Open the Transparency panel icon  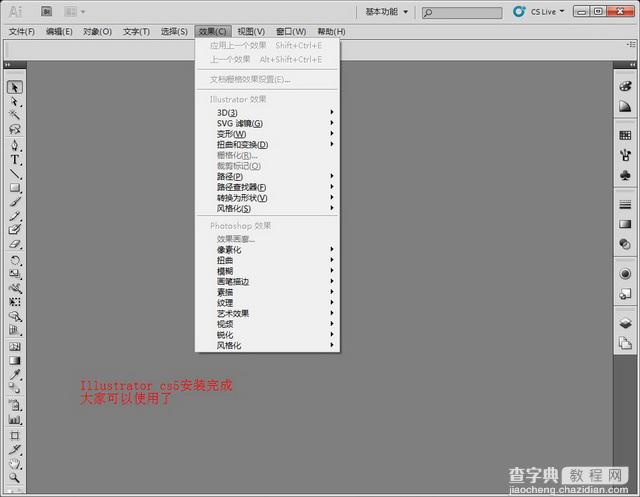(x=625, y=244)
